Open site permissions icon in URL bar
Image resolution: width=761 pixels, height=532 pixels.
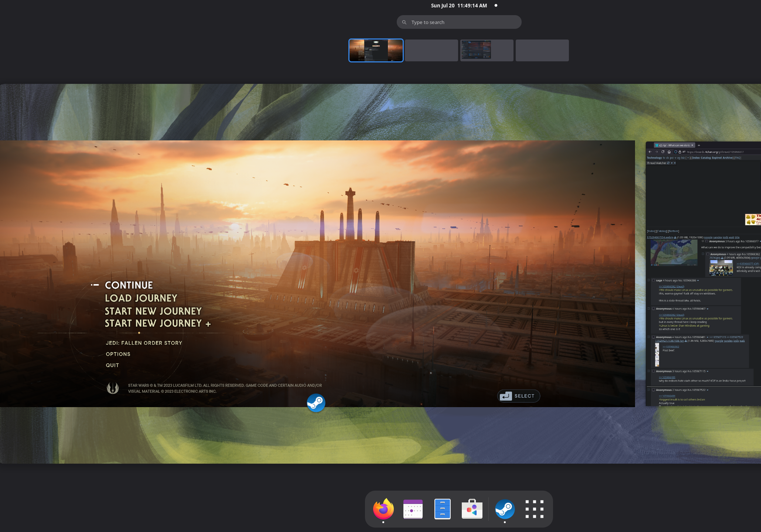click(x=684, y=152)
